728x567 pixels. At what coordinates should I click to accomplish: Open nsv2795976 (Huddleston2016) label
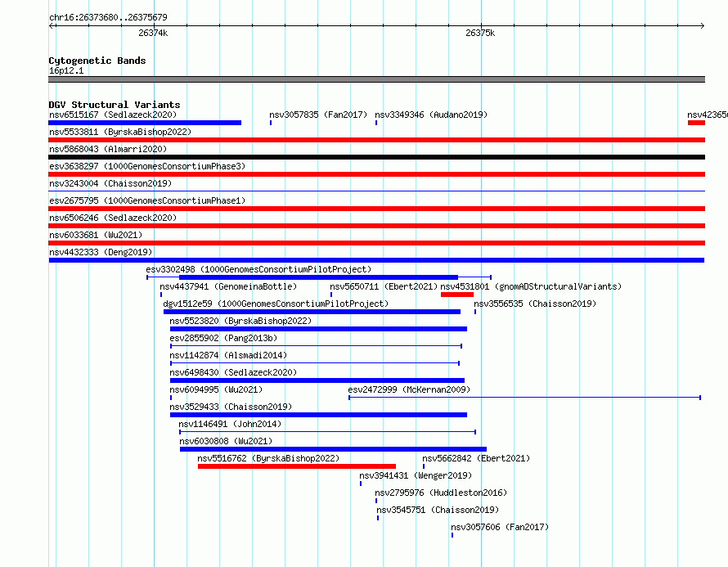pyautogui.click(x=441, y=493)
